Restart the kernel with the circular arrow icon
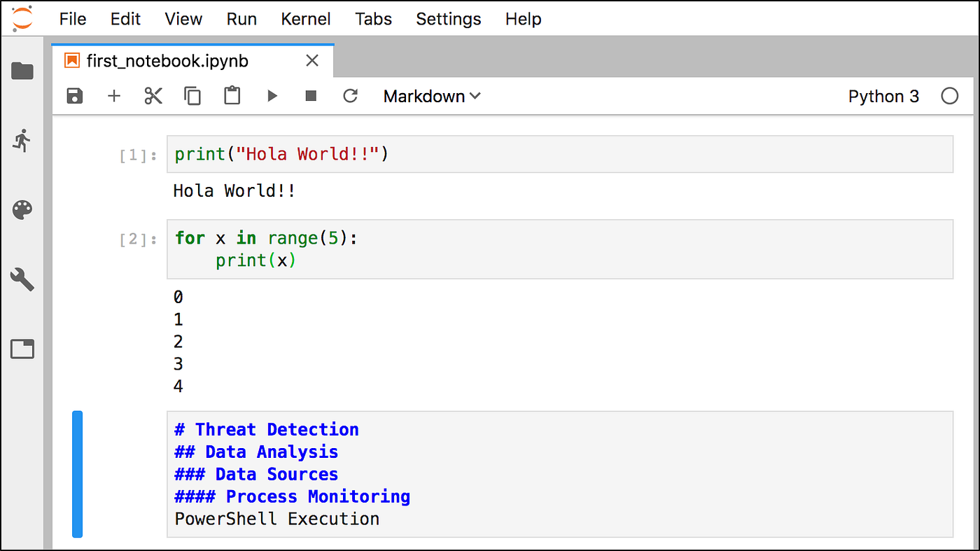Screen dimensions: 980x551 coord(351,96)
